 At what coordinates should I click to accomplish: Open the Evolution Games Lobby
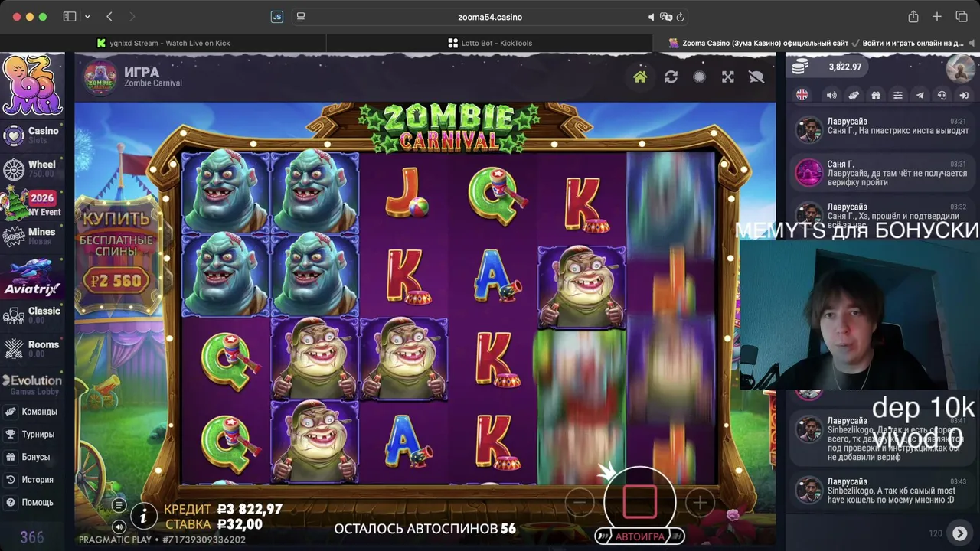click(32, 384)
